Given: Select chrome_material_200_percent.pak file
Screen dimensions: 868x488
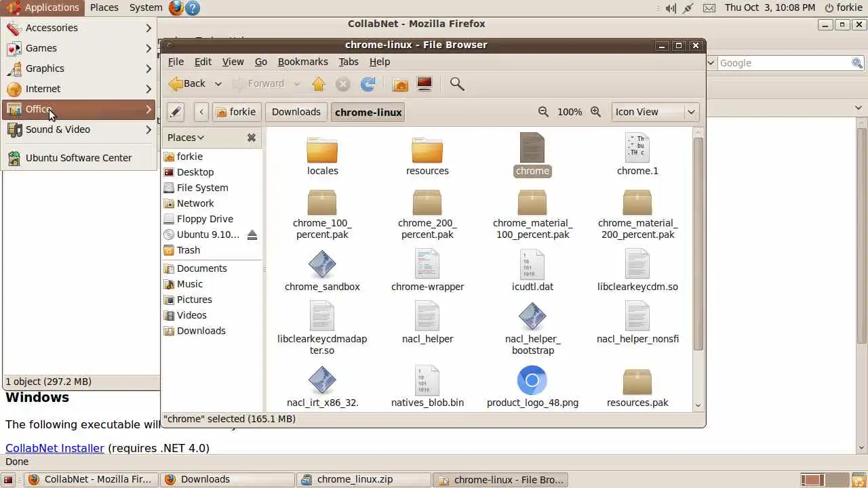Looking at the screenshot, I should [637, 215].
